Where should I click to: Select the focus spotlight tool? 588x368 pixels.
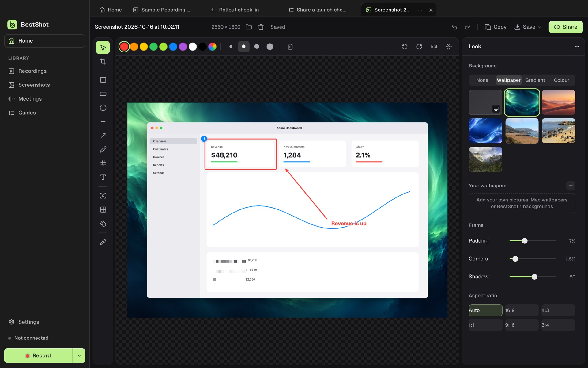tap(103, 196)
